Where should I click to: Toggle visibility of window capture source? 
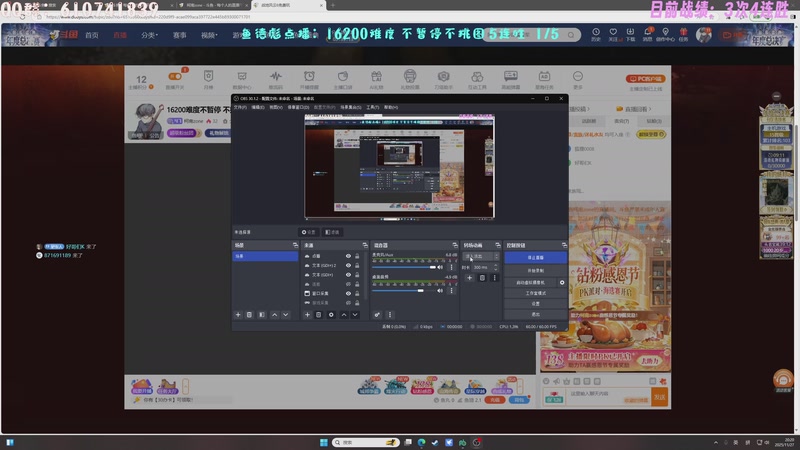pyautogui.click(x=348, y=293)
